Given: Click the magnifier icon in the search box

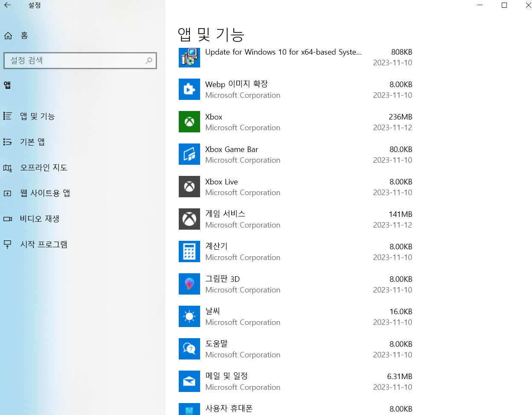Looking at the screenshot, I should (148, 61).
